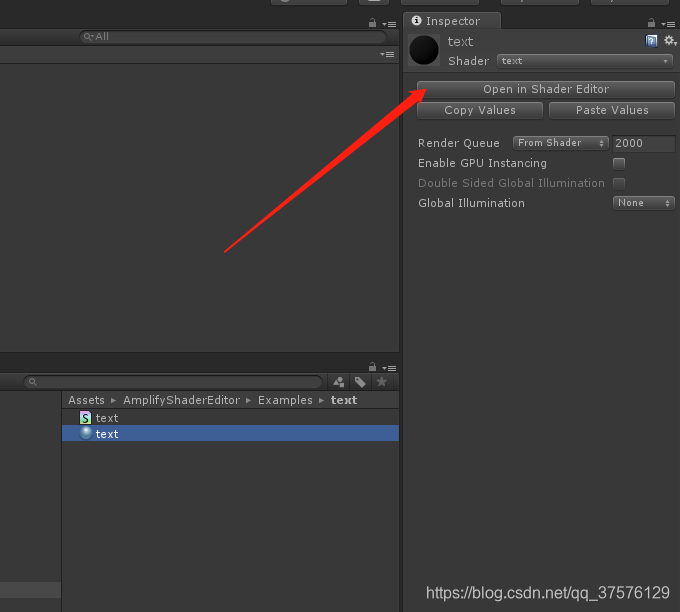This screenshot has width=680, height=612.
Task: Enable GPU Instancing checkbox
Action: (619, 164)
